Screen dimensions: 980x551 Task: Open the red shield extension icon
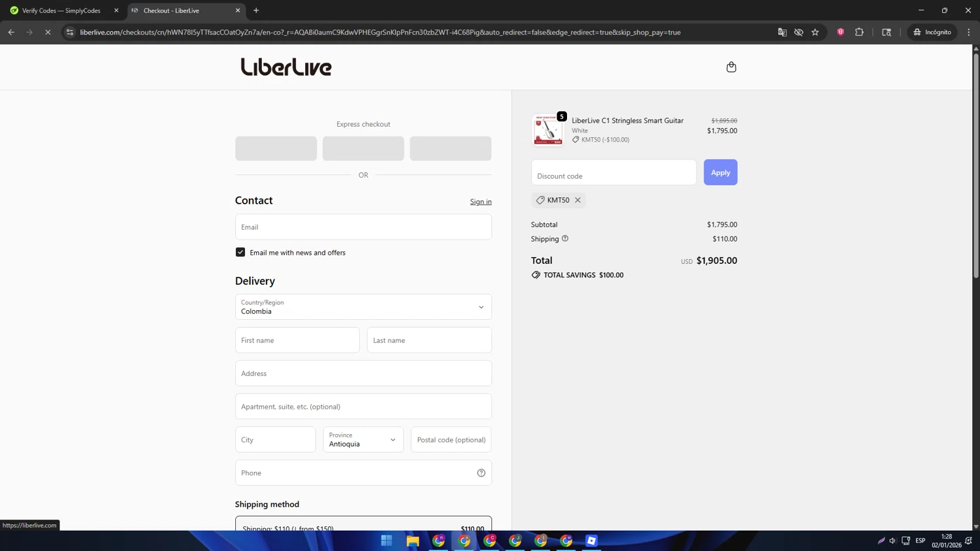[841, 32]
